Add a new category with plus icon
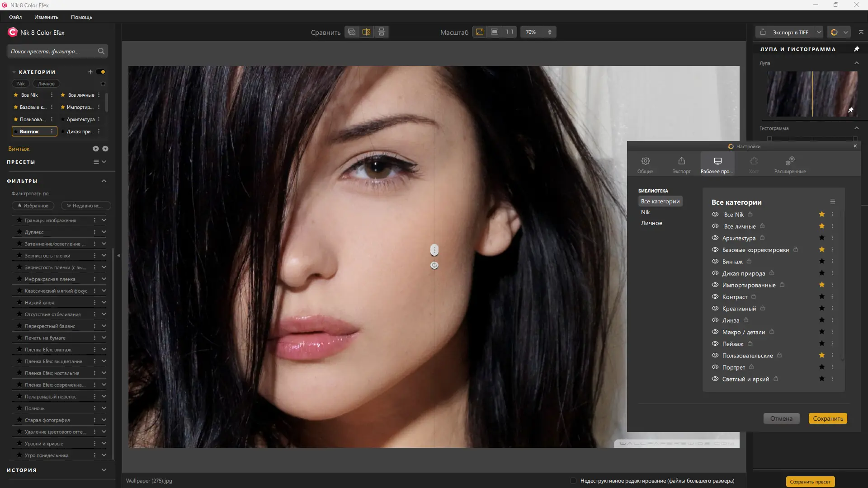 (x=90, y=72)
